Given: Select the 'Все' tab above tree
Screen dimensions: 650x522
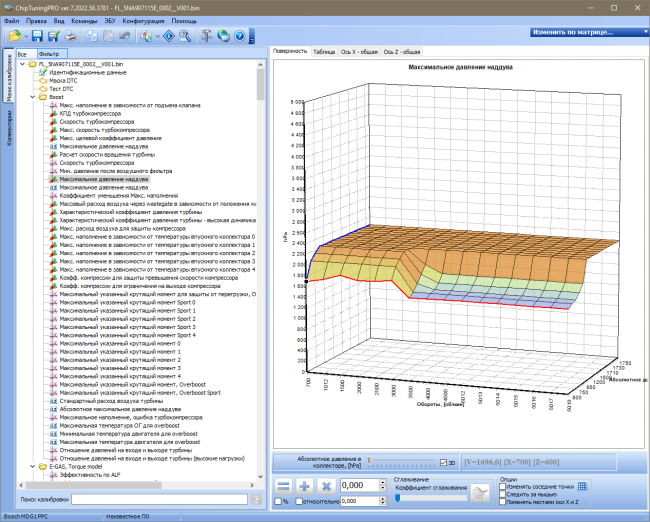Looking at the screenshot, I should (26, 54).
